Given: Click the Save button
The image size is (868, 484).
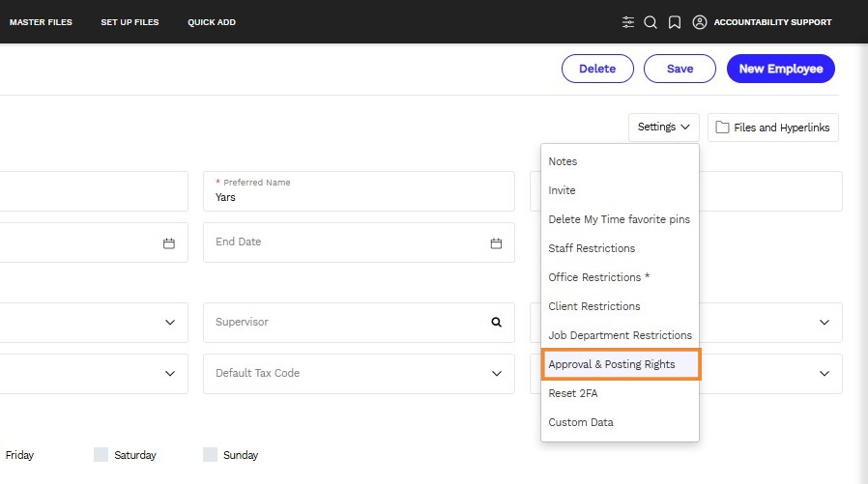Looking at the screenshot, I should point(680,69).
